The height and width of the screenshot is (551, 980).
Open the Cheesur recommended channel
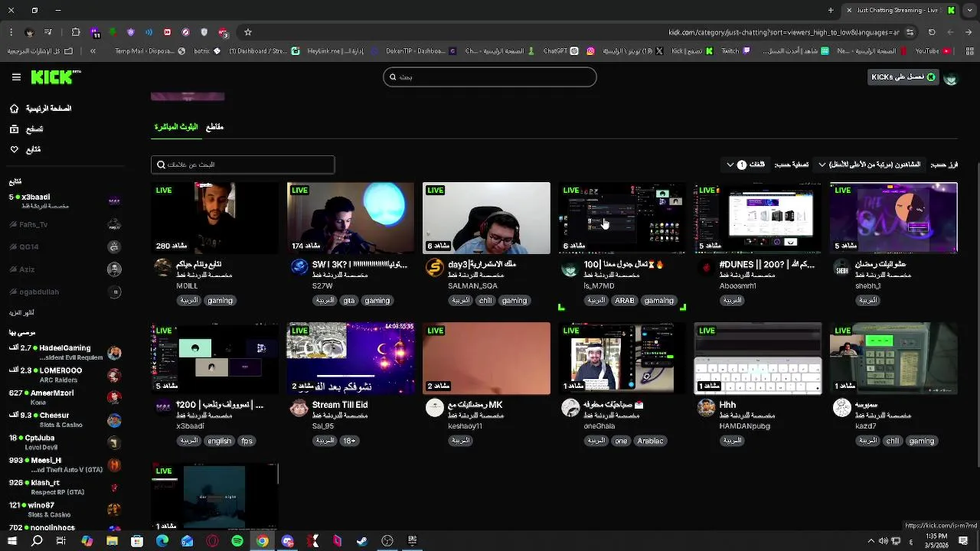[65, 420]
